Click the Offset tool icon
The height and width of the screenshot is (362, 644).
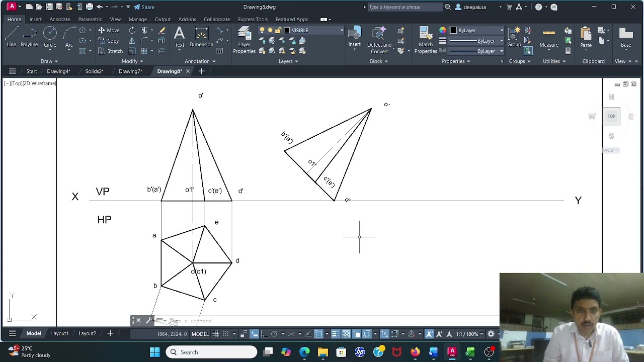click(x=162, y=51)
